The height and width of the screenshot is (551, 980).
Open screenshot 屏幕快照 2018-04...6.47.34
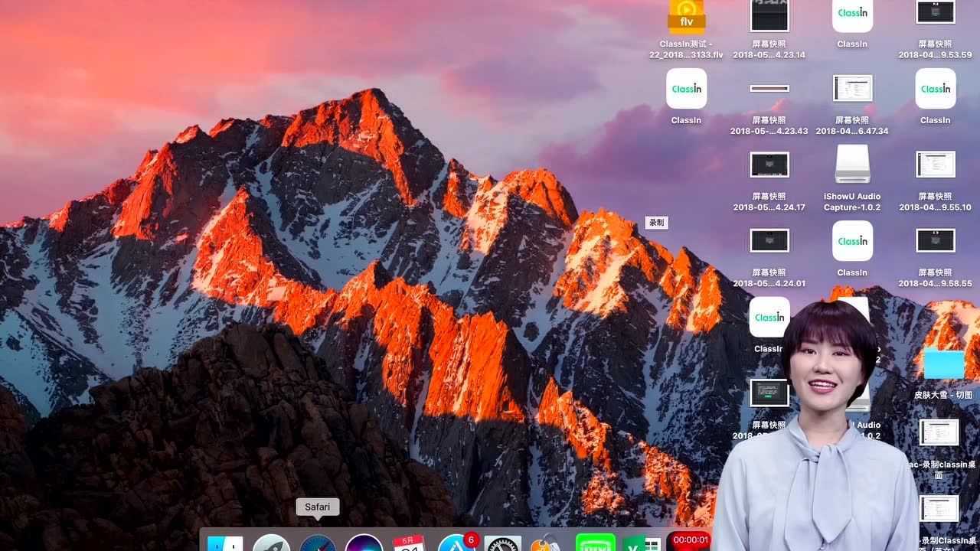click(852, 88)
